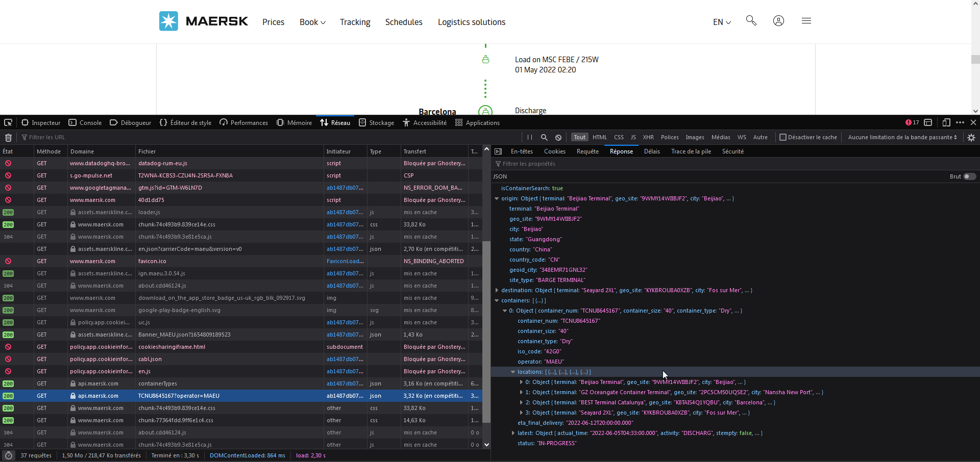Open the Prices link
Screen dimensions: 980x462
click(x=273, y=22)
